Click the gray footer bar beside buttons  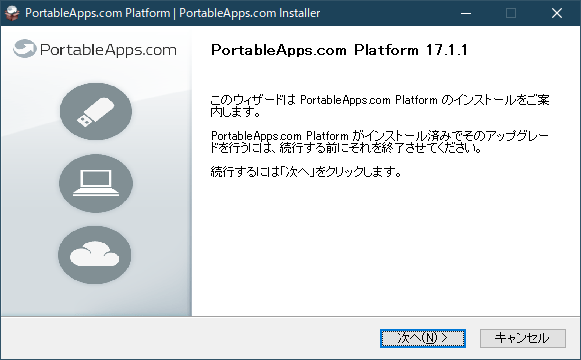(189, 338)
